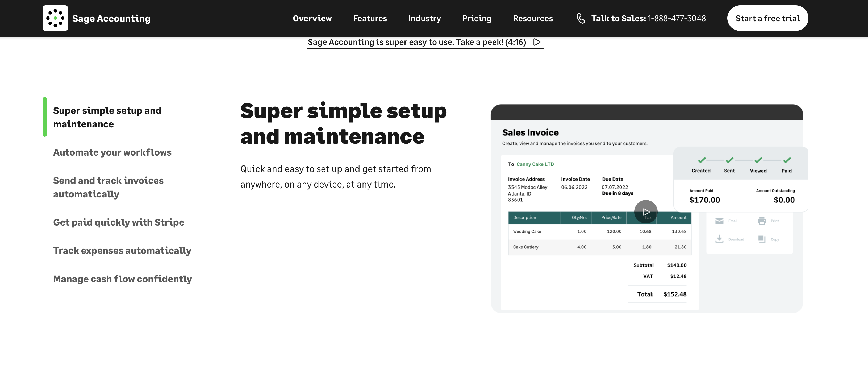Click Start a free trial button
Image resolution: width=868 pixels, height=374 pixels.
[767, 19]
